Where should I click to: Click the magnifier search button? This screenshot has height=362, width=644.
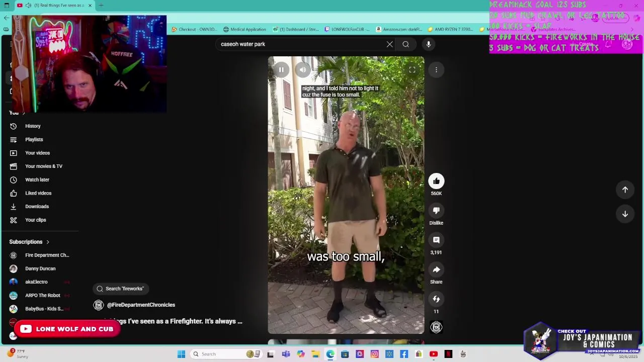pos(406,44)
